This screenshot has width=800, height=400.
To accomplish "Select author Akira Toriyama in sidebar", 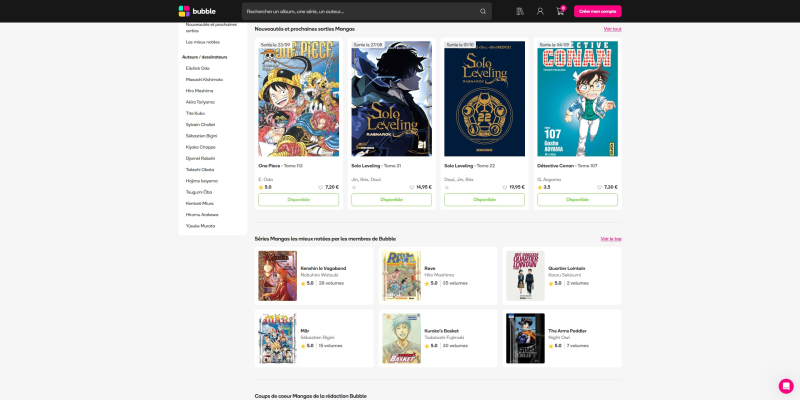I will tap(200, 102).
